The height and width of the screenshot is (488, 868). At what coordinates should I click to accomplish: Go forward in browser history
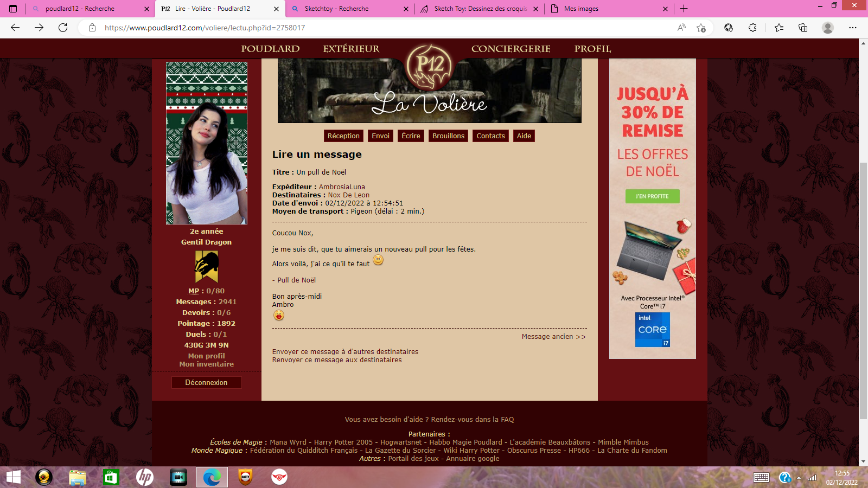[39, 28]
